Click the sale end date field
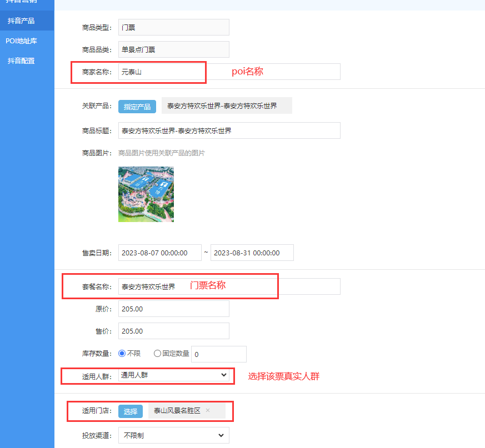 click(252, 253)
